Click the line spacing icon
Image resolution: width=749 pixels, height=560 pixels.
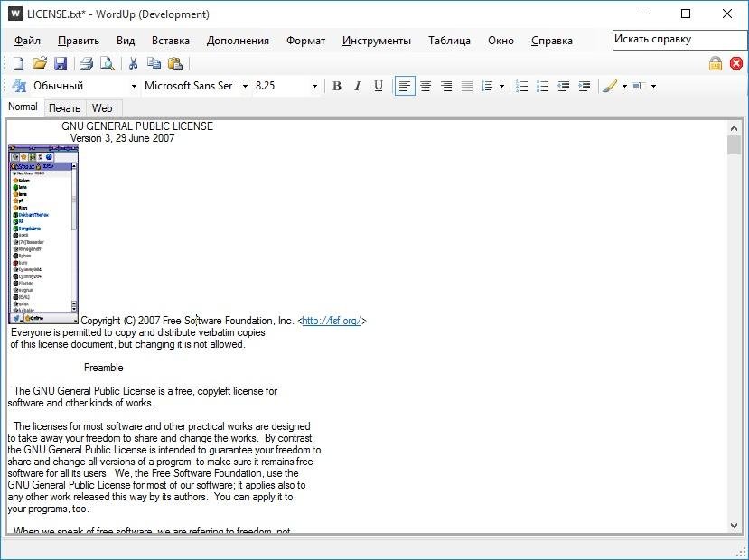(487, 86)
